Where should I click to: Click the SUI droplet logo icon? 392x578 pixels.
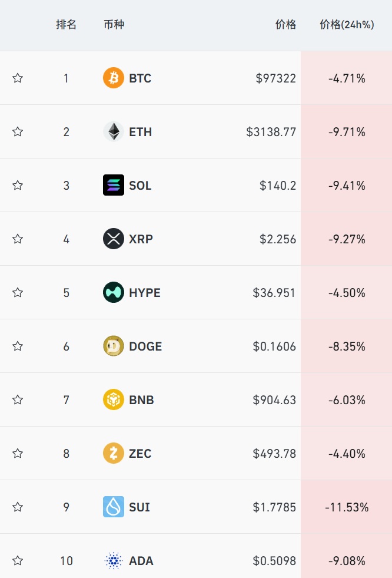coord(113,507)
